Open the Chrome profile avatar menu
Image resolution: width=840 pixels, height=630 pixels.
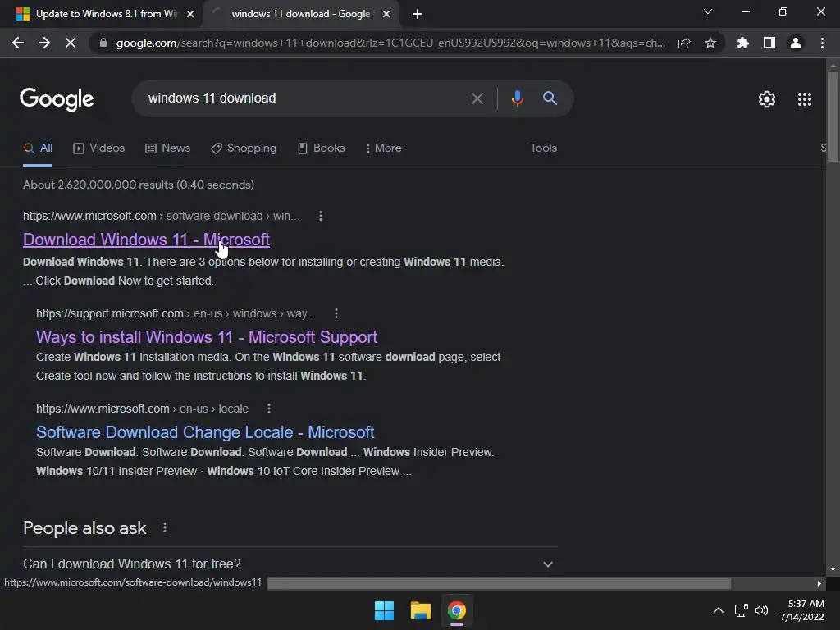click(796, 43)
